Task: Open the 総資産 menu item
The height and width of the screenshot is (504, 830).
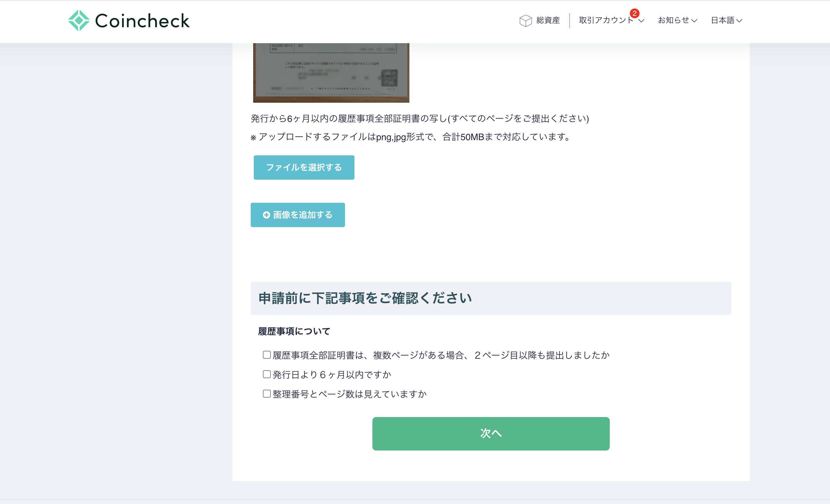Action: (x=540, y=21)
